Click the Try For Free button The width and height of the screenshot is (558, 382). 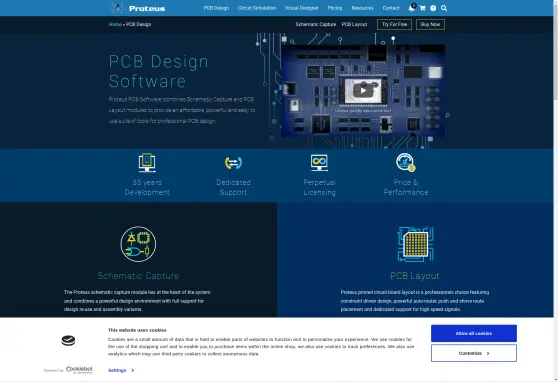tap(394, 24)
